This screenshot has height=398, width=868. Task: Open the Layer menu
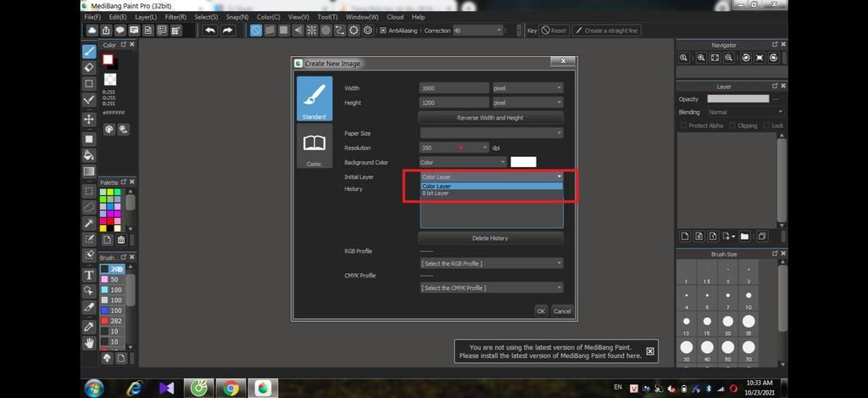coord(146,17)
